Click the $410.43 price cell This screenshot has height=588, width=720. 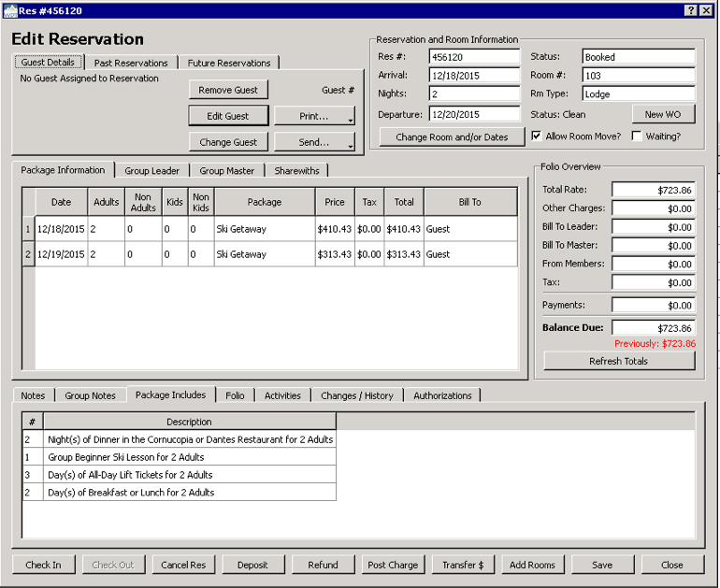(335, 229)
